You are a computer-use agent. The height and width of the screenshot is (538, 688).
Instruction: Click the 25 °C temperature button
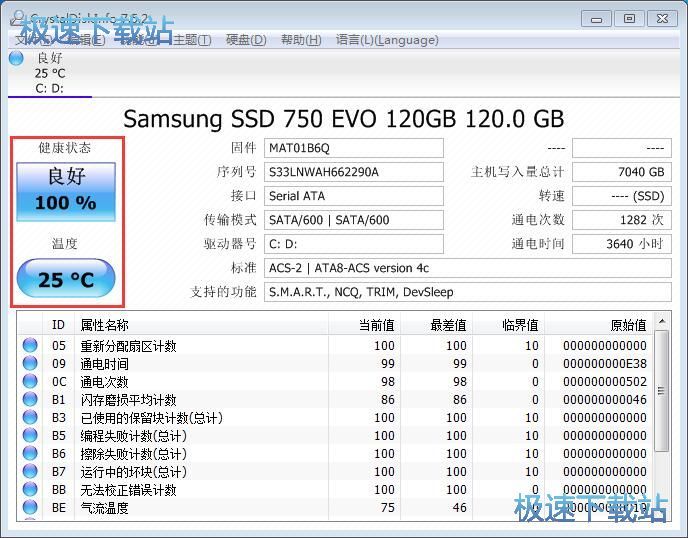click(x=66, y=279)
